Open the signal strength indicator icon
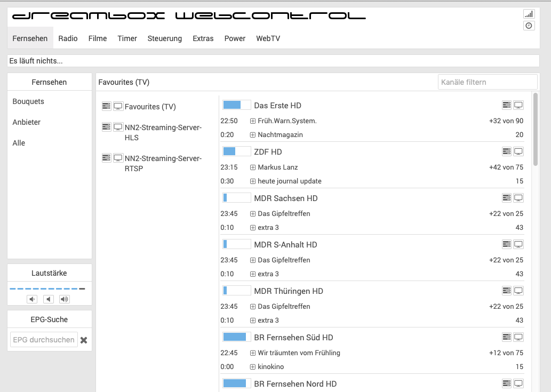This screenshot has height=392, width=551. pos(529,14)
